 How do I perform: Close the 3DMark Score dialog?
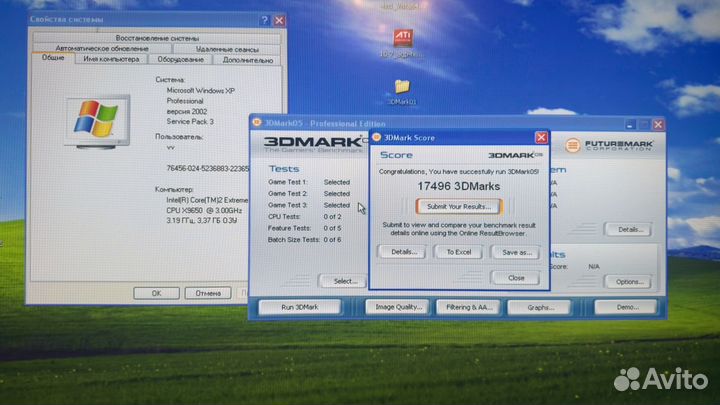(x=541, y=138)
